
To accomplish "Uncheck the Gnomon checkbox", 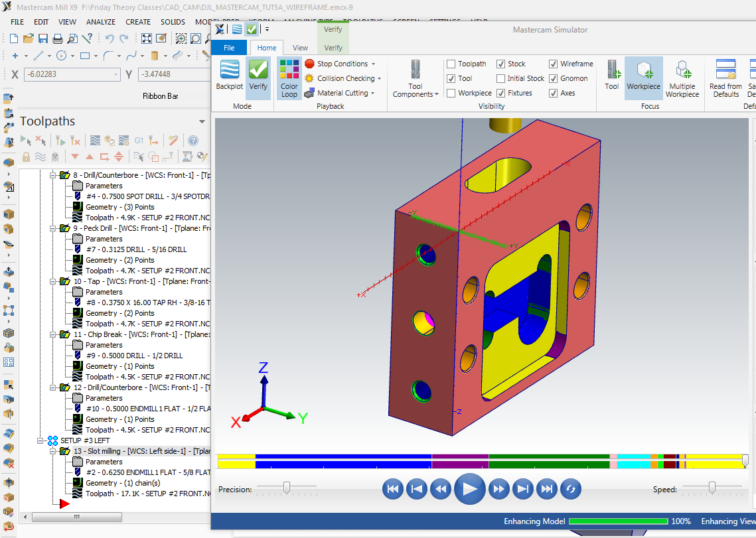I will point(554,78).
